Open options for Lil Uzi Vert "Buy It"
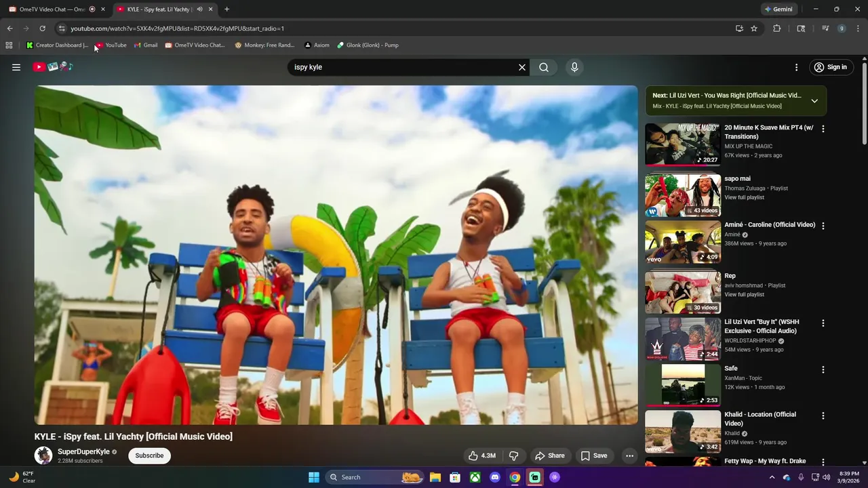868x488 pixels. coord(823,323)
